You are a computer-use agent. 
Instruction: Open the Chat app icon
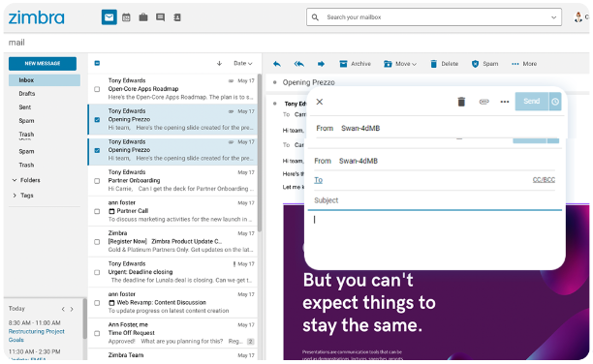pos(160,17)
